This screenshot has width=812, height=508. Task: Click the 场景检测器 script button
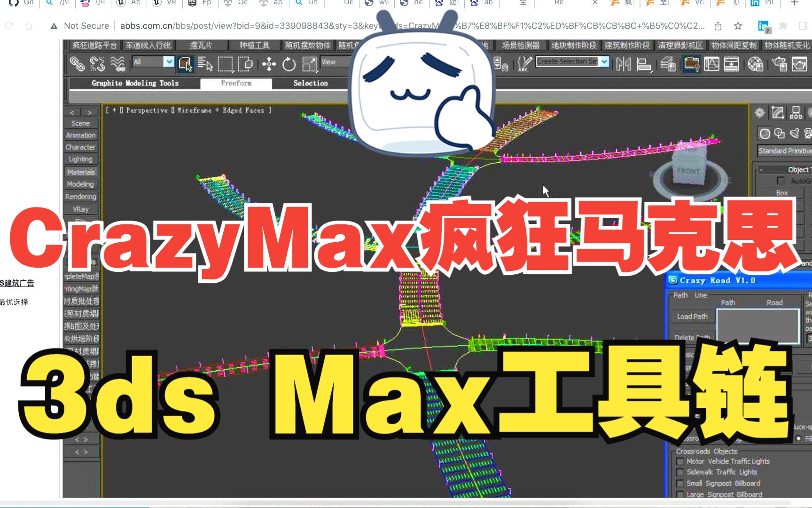click(520, 45)
